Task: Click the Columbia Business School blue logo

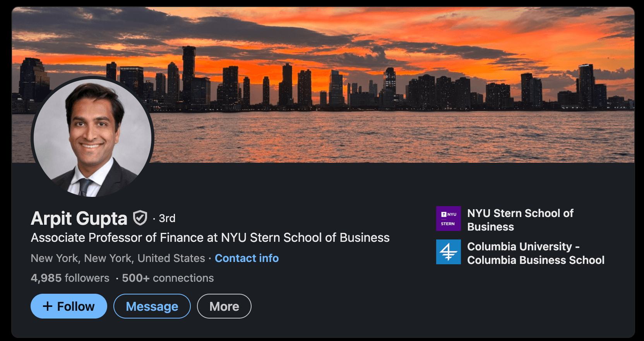Action: point(449,252)
